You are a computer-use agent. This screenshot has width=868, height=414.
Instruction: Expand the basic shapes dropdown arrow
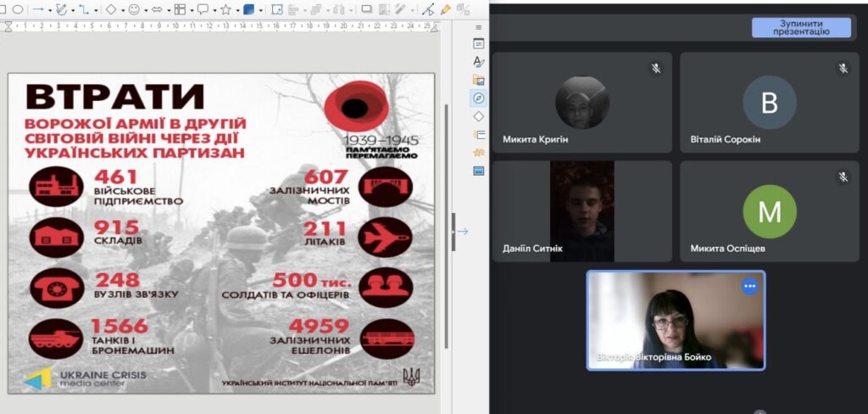(122, 9)
